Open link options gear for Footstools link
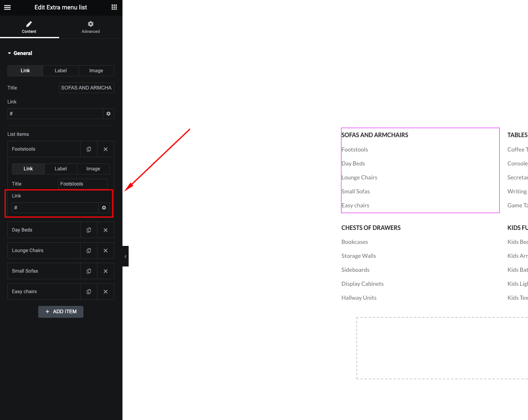528x420 pixels. [x=104, y=208]
